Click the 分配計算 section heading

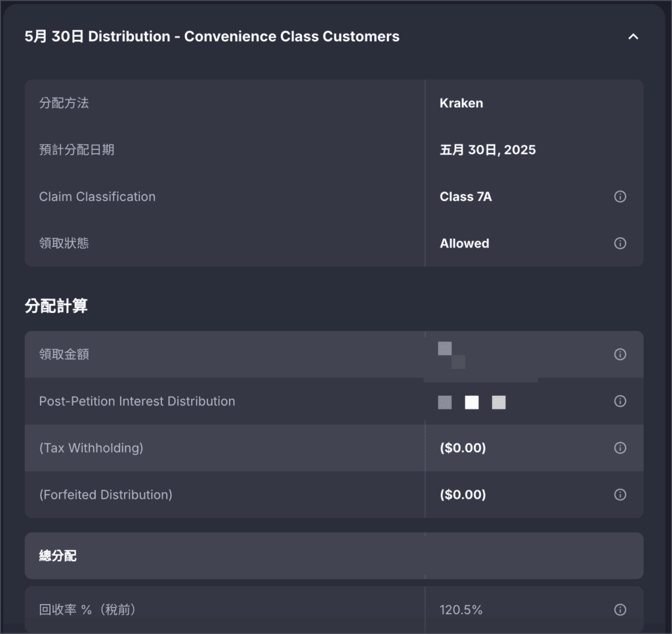click(56, 306)
